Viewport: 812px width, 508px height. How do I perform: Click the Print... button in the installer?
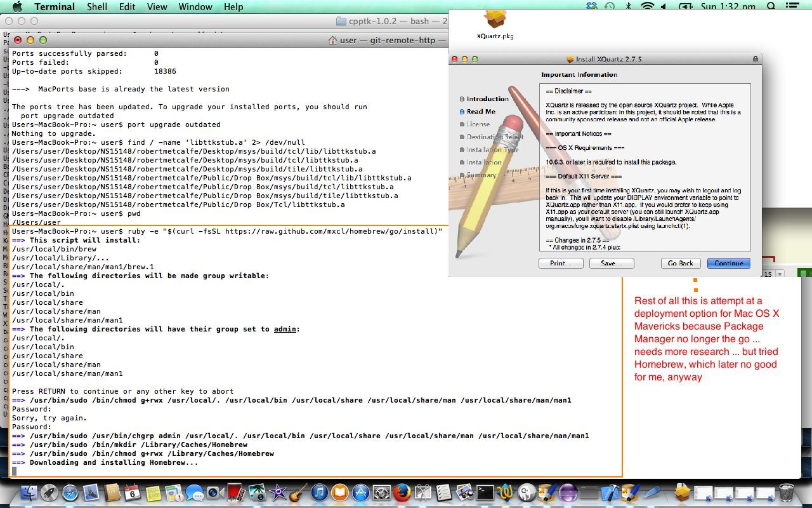coord(561,263)
